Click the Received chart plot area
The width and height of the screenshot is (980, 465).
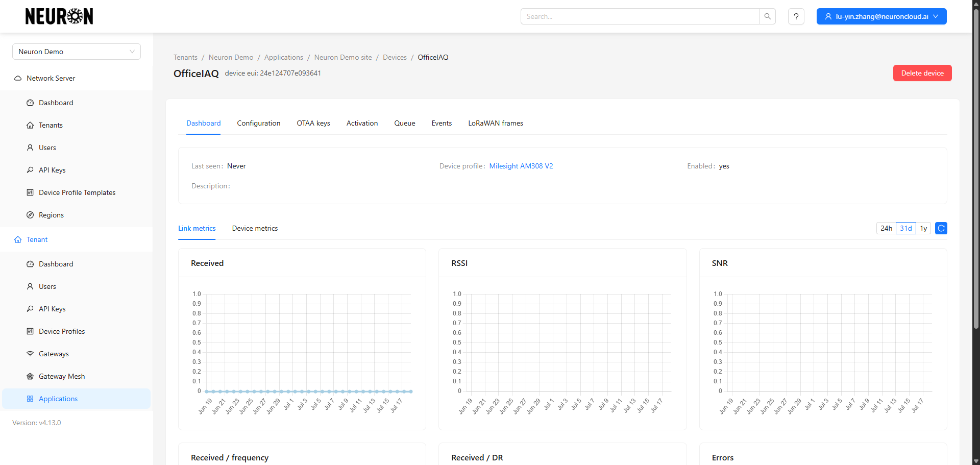[308, 342]
